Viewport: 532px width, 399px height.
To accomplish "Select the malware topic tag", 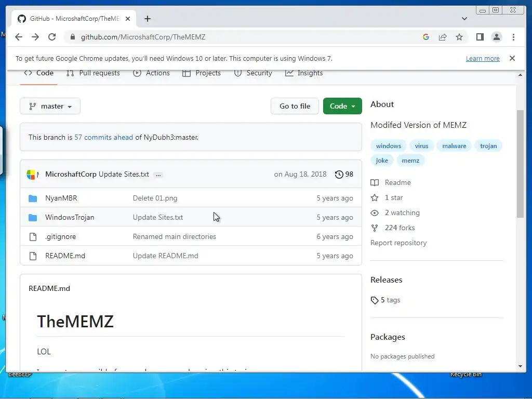I will pyautogui.click(x=454, y=146).
